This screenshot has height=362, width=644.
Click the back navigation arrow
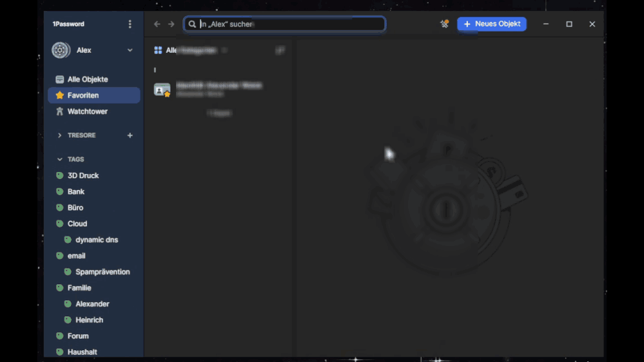[157, 24]
